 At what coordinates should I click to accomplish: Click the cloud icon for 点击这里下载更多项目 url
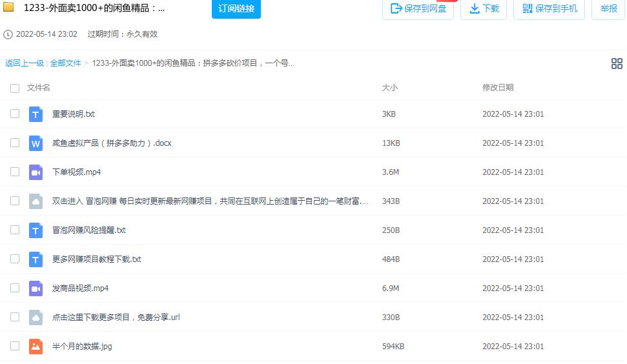[x=36, y=318]
